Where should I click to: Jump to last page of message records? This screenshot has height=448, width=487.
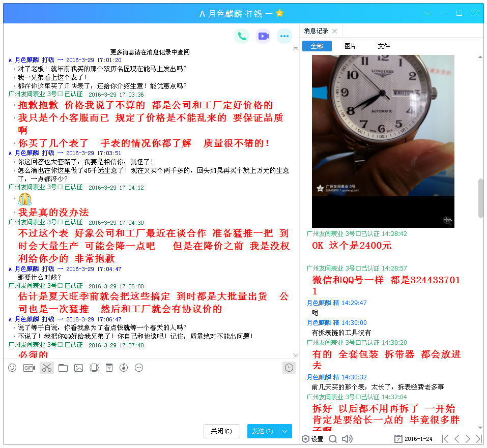pos(479,439)
